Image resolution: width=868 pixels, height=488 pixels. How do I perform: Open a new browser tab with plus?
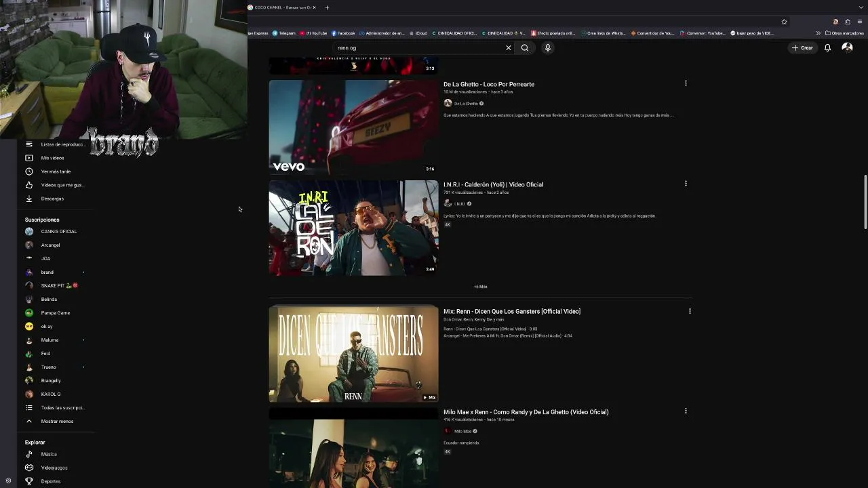(x=327, y=7)
